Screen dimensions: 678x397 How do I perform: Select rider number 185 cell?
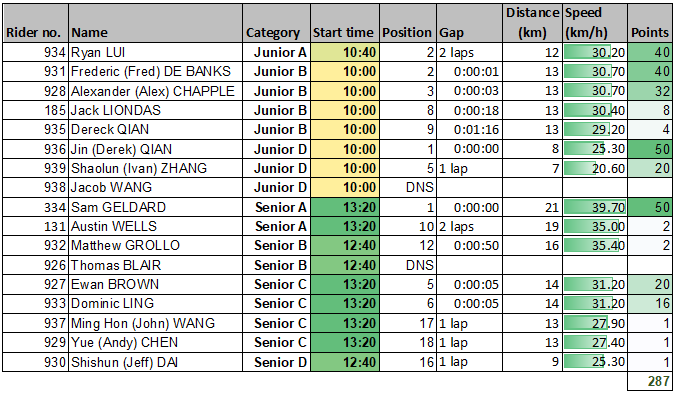(35, 110)
